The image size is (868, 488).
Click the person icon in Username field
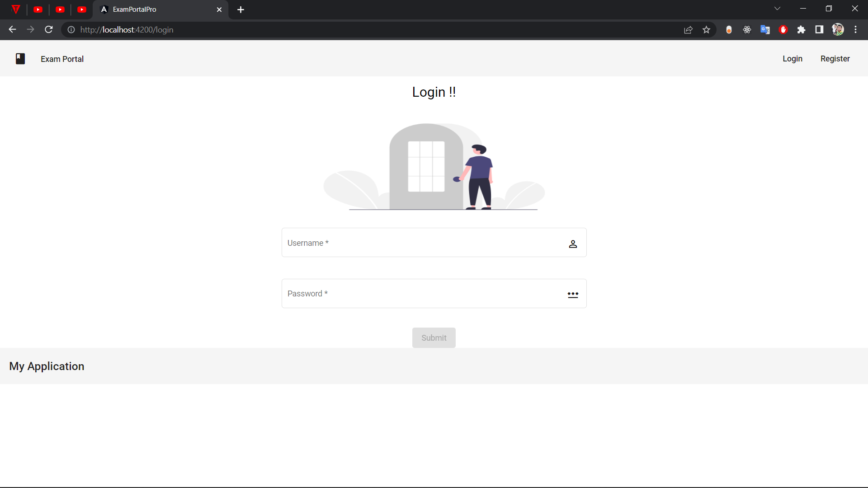pos(573,244)
